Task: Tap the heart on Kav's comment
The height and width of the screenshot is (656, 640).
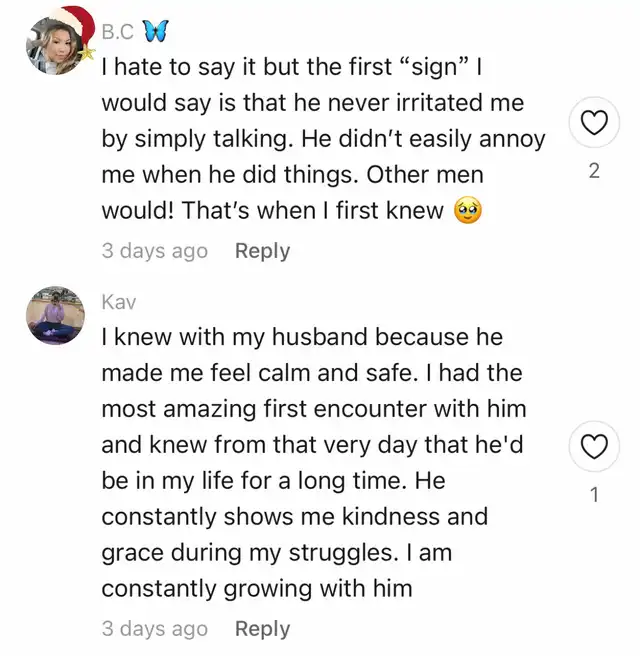Action: (594, 446)
